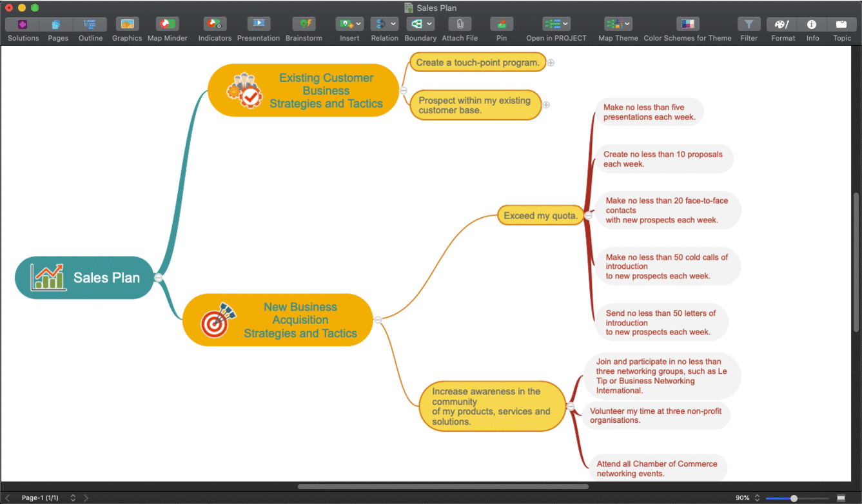Collapse New Business Acquisition branch
The width and height of the screenshot is (862, 504).
click(378, 320)
